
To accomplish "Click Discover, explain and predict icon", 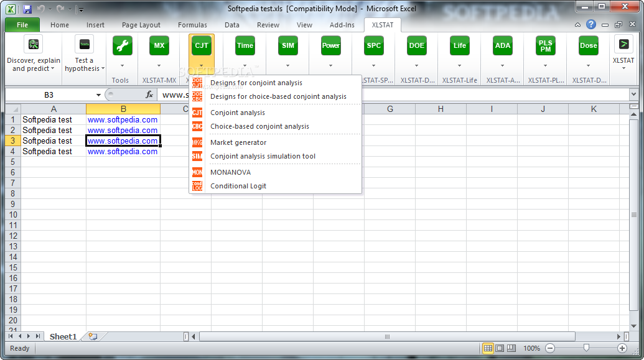I will [34, 44].
